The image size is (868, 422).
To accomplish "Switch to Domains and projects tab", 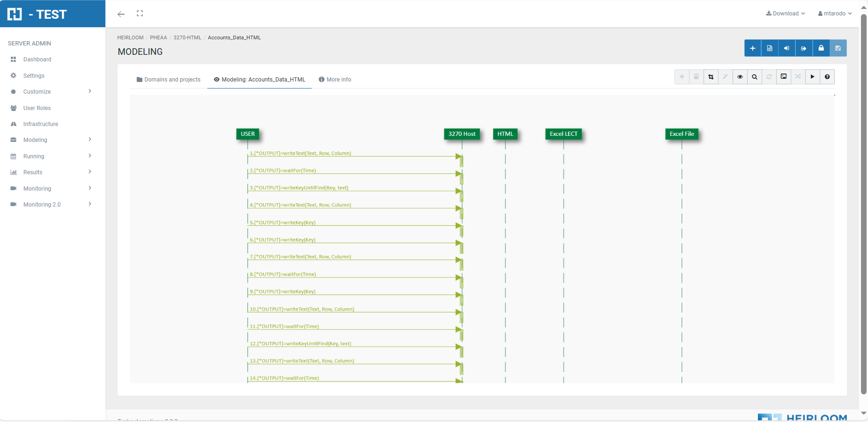I will (168, 80).
